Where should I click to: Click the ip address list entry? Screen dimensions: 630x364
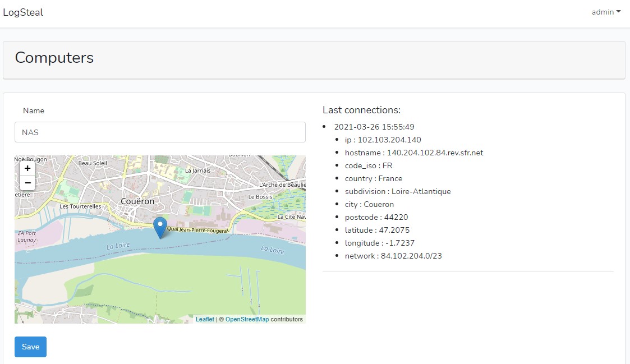pos(383,140)
